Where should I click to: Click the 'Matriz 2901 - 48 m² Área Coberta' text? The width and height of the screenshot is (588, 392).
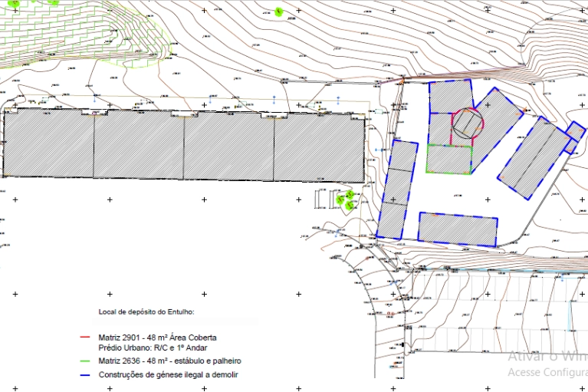pos(157,338)
